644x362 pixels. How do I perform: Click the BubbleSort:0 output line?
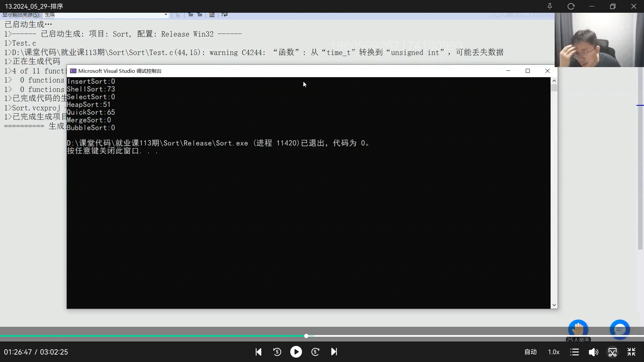tap(91, 128)
